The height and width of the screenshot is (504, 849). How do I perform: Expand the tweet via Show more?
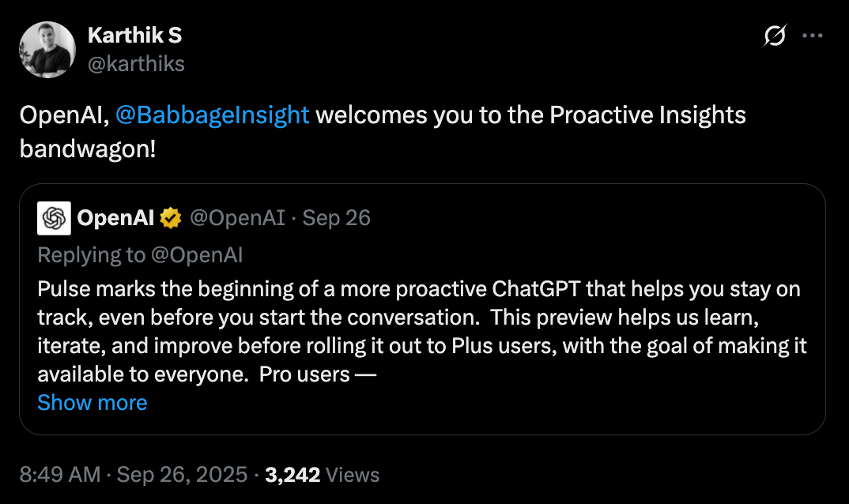click(92, 403)
